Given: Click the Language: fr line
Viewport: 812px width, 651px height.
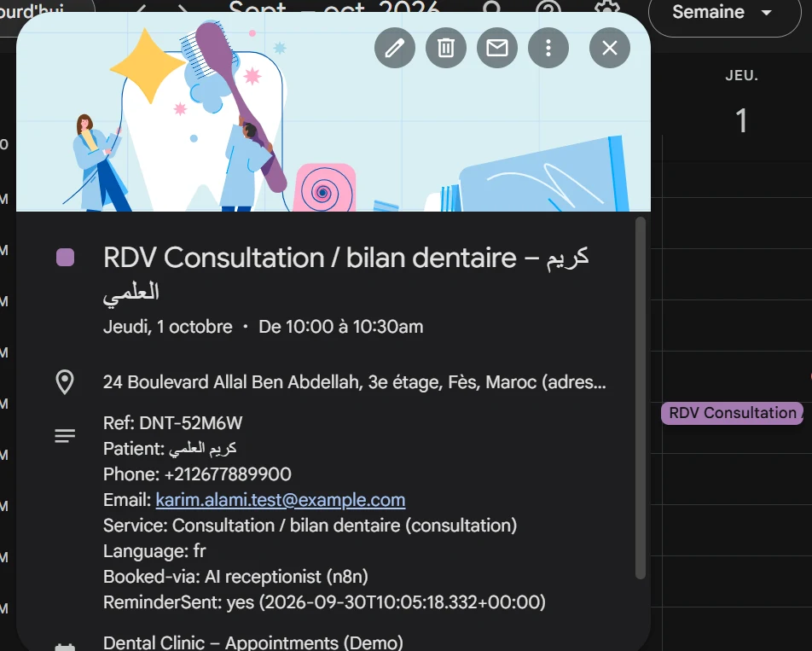Looking at the screenshot, I should tap(154, 551).
